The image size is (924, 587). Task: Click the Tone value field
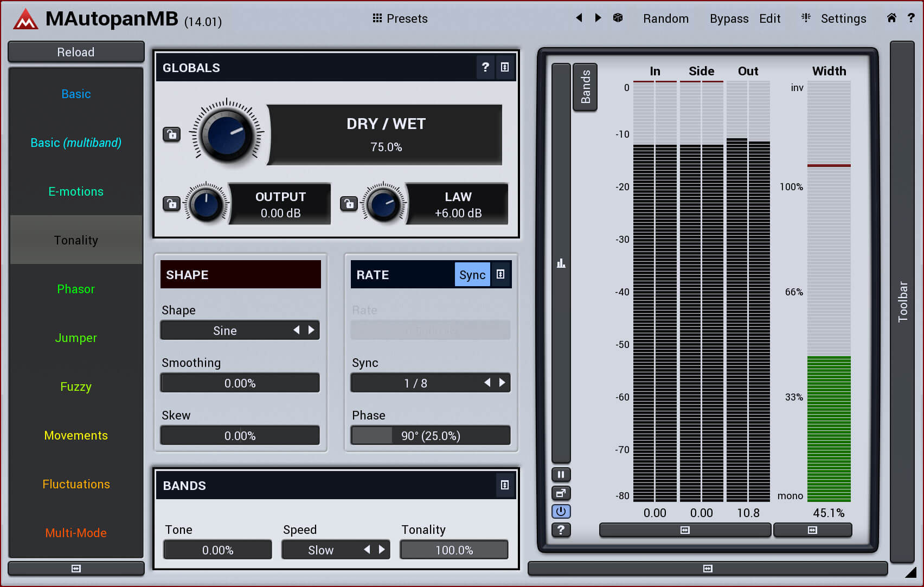pyautogui.click(x=217, y=550)
